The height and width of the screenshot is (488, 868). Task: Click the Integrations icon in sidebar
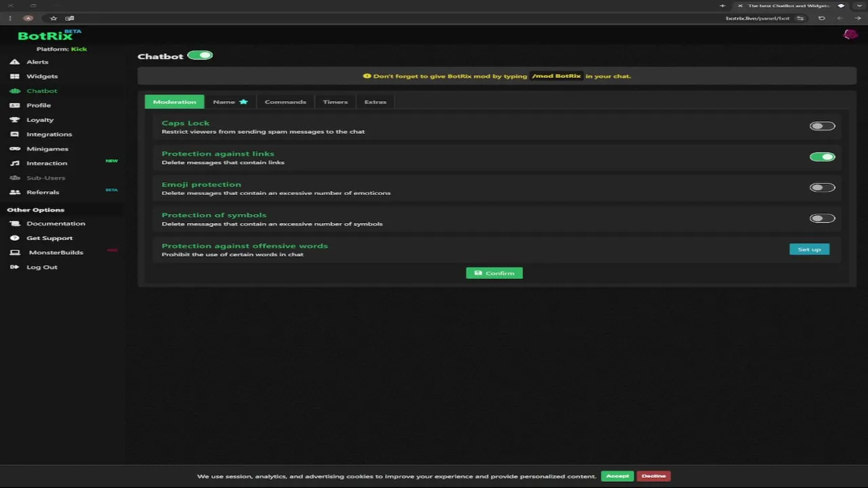coord(14,134)
